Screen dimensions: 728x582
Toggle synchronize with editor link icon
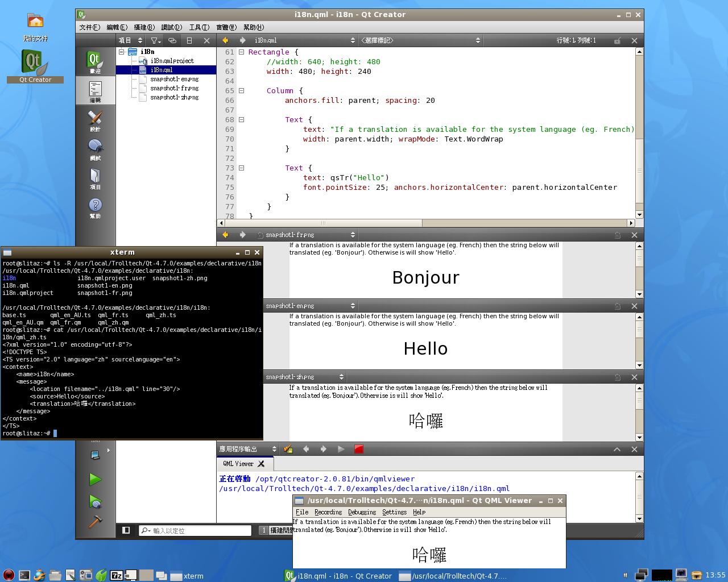click(x=172, y=40)
